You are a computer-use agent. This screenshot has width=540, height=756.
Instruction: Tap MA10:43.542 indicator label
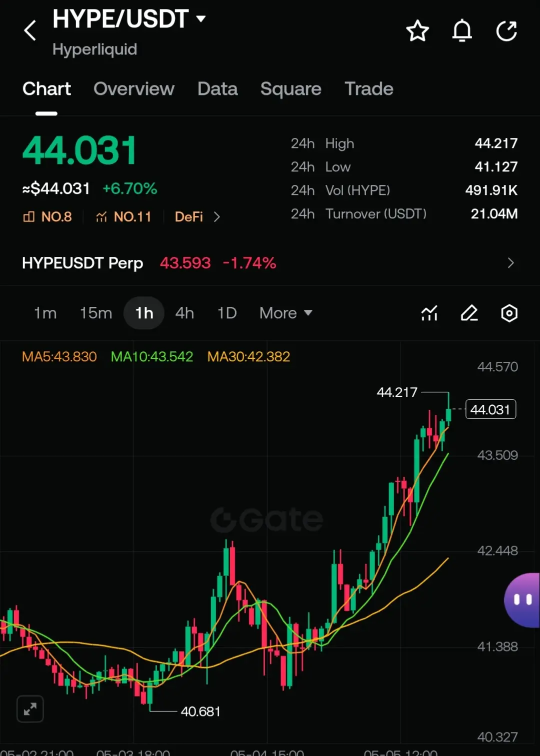click(x=152, y=357)
